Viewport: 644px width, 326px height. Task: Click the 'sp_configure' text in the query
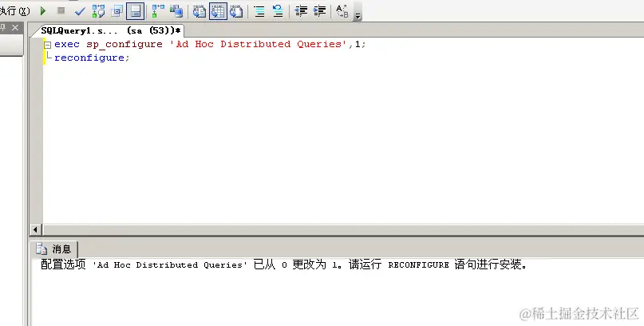(x=124, y=45)
